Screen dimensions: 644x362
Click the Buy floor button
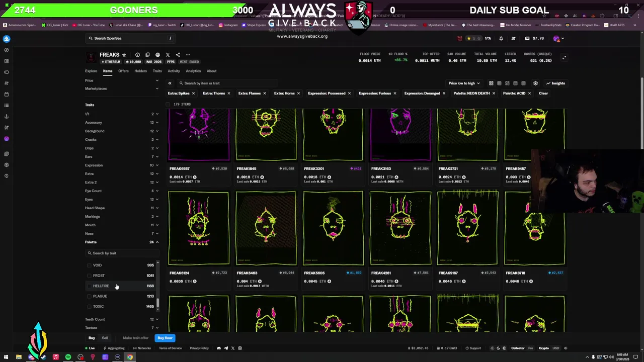[x=165, y=338]
